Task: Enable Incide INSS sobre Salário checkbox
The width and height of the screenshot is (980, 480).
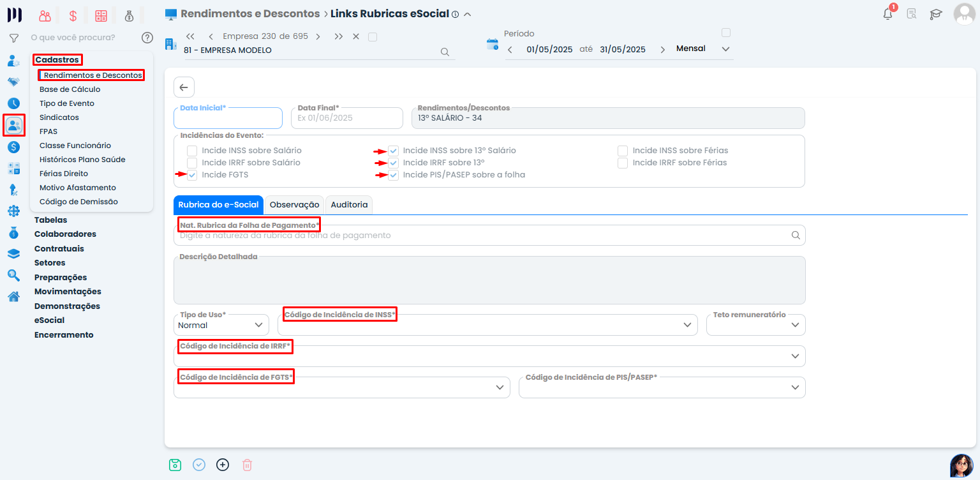Action: point(192,151)
